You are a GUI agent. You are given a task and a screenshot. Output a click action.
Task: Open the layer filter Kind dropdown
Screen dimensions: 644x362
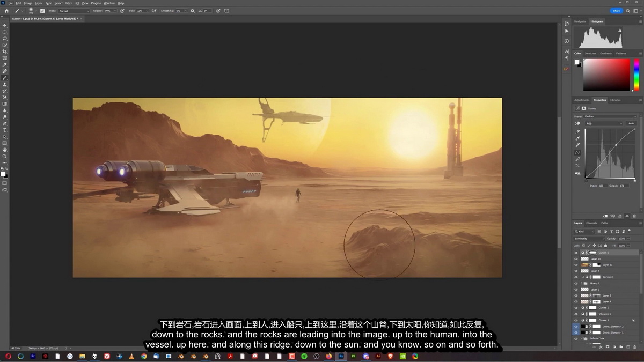tap(585, 231)
